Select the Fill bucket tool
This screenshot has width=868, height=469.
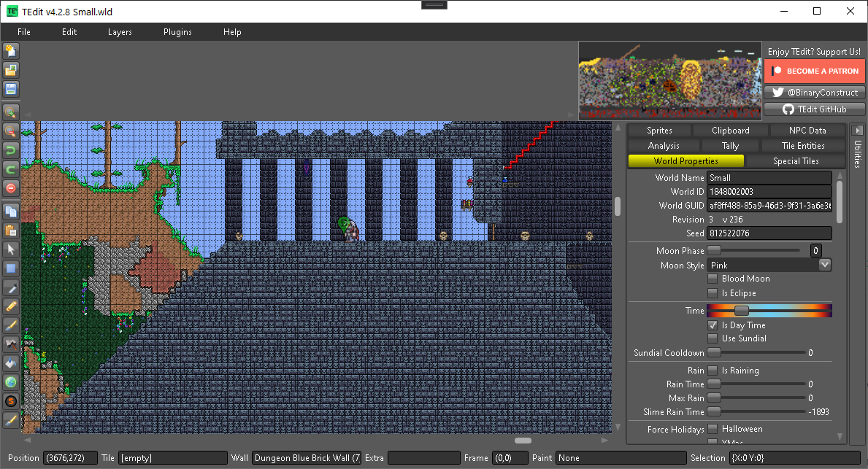(x=10, y=363)
